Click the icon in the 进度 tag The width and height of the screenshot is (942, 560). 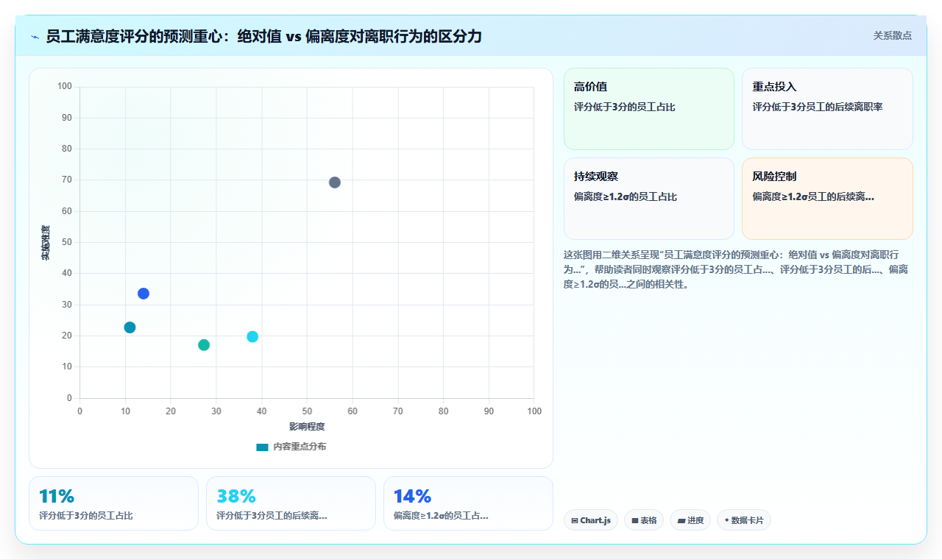click(681, 520)
